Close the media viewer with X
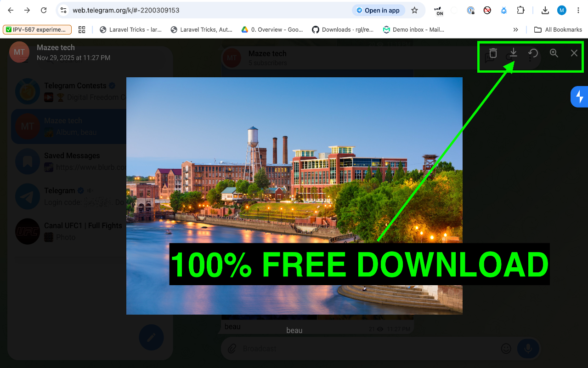The width and height of the screenshot is (588, 368). click(574, 53)
